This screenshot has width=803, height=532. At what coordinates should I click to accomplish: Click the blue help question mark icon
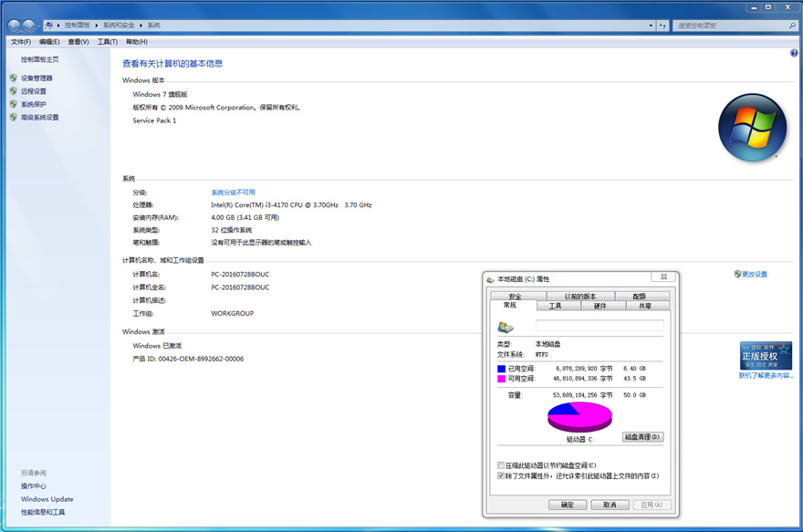pyautogui.click(x=794, y=53)
